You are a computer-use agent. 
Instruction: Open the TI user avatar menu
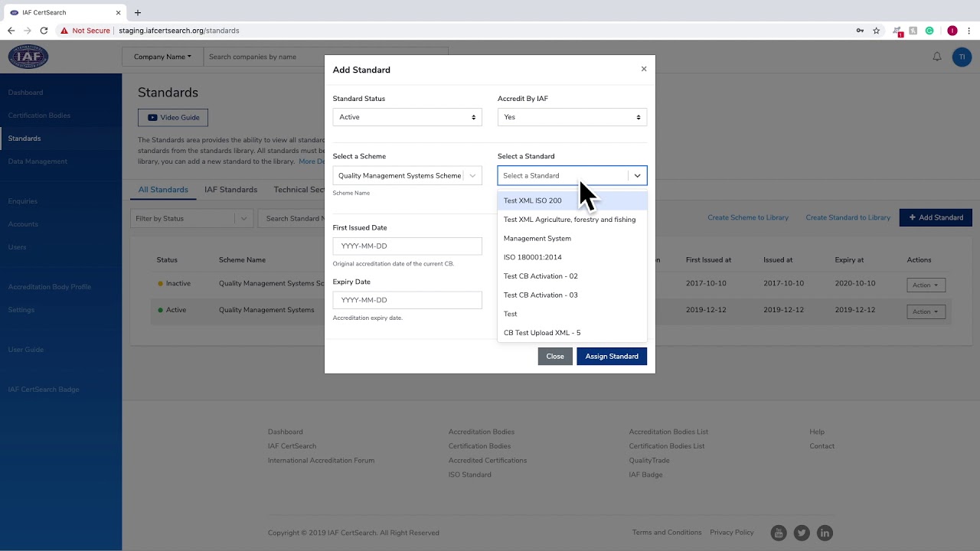(962, 57)
